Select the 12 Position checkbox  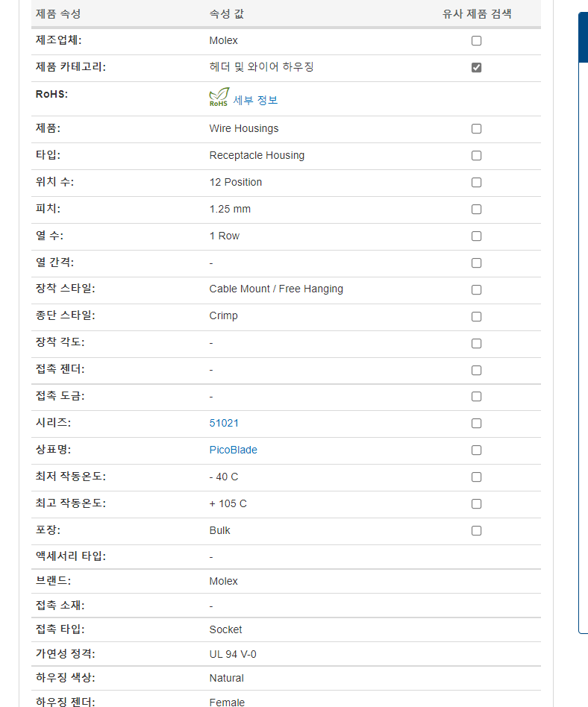click(x=476, y=183)
